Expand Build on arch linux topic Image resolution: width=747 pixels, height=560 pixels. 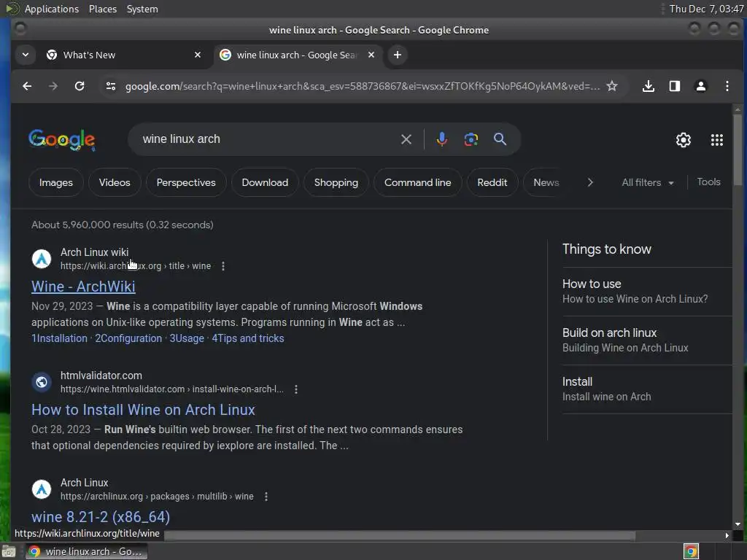click(x=646, y=341)
